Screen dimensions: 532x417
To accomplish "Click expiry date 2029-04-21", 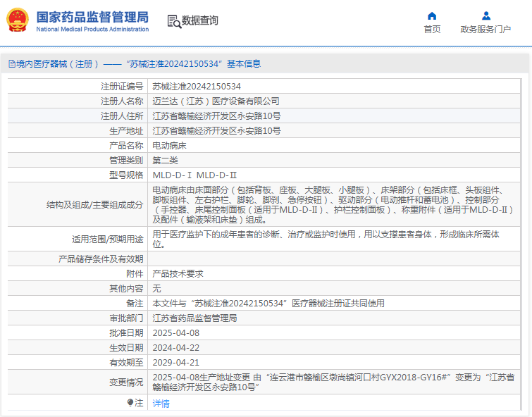I will pyautogui.click(x=175, y=362).
